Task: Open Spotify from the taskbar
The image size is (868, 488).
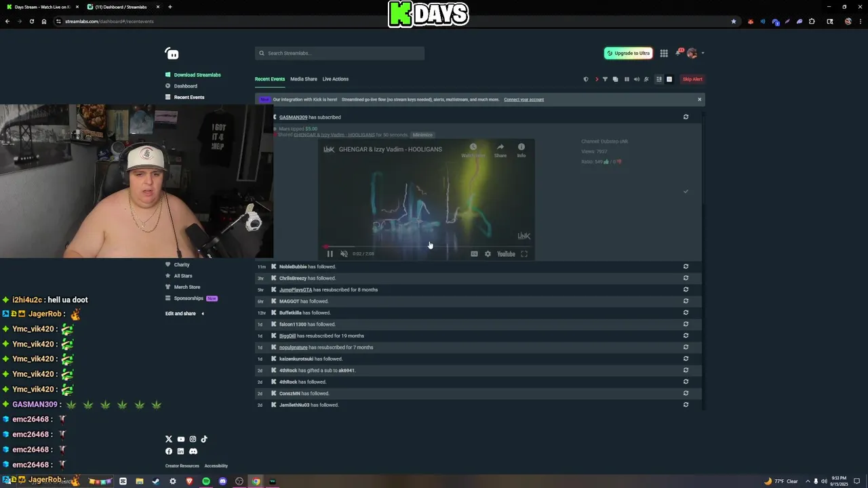Action: (206, 481)
